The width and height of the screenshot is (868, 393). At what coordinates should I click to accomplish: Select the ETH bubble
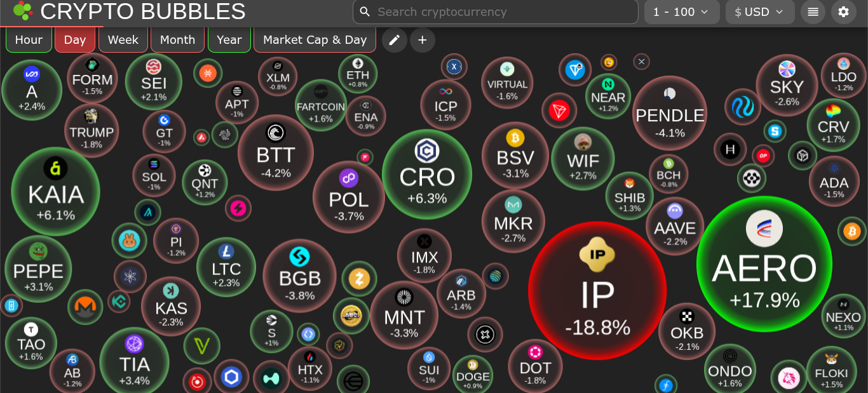click(358, 74)
